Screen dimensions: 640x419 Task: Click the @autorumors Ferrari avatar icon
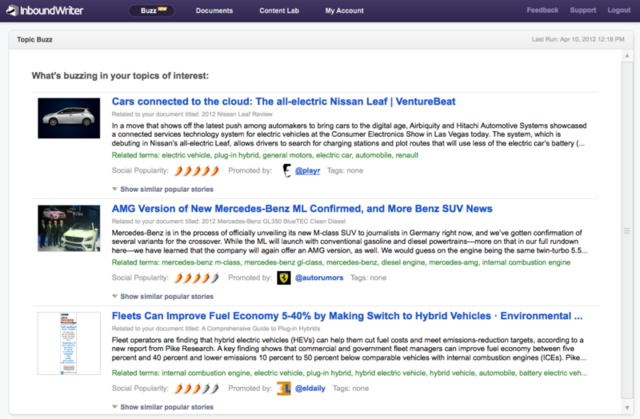pyautogui.click(x=284, y=278)
